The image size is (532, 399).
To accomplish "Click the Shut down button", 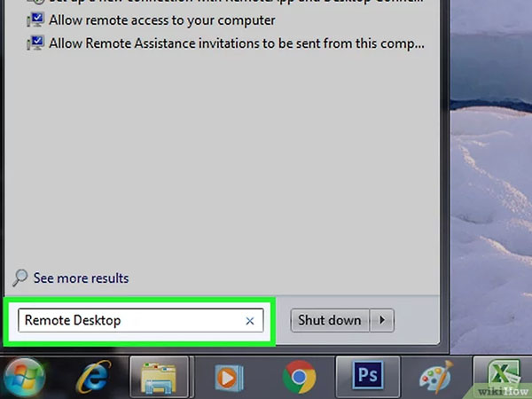I will pyautogui.click(x=330, y=320).
